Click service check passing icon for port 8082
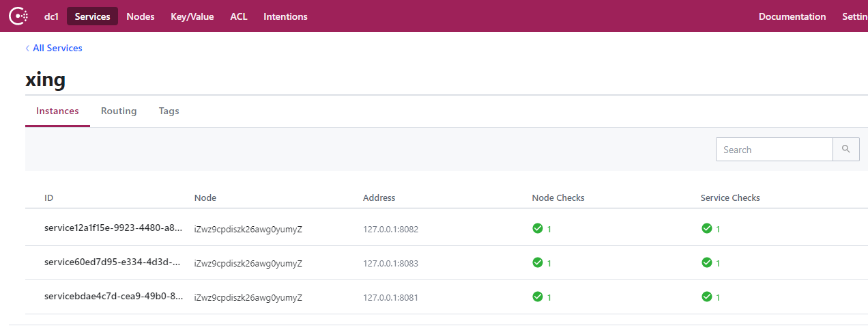 click(x=706, y=228)
